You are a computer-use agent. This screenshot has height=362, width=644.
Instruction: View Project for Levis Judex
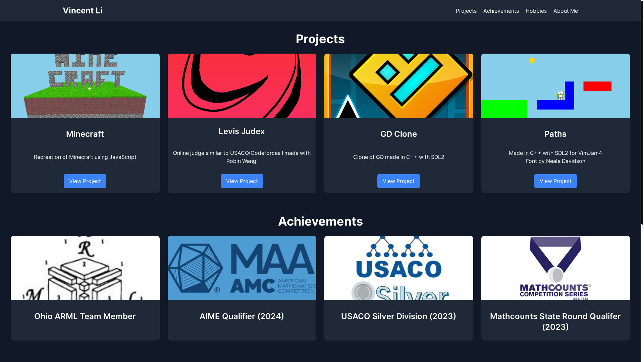pyautogui.click(x=242, y=181)
